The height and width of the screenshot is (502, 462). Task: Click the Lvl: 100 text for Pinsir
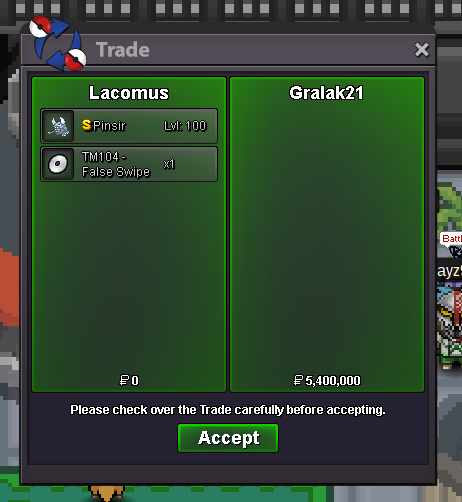tap(185, 126)
